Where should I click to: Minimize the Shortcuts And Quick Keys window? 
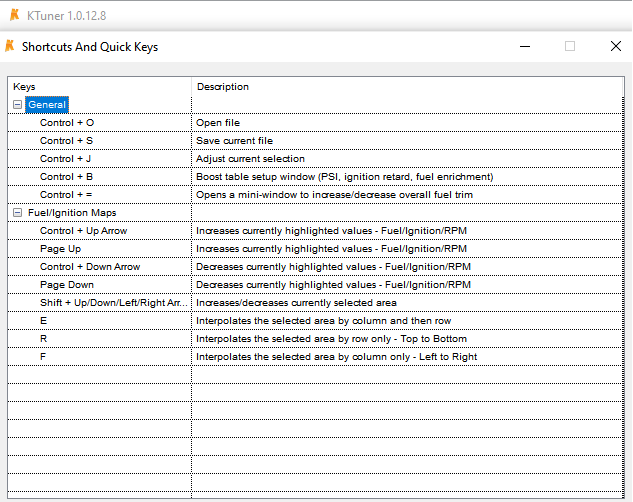525,46
